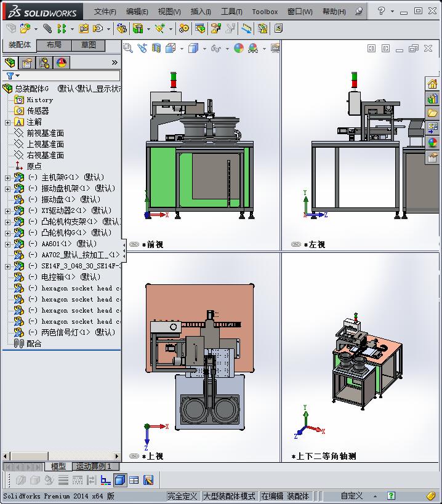The height and width of the screenshot is (504, 442).
Task: Click View Orientation cube icon
Action: point(171,48)
